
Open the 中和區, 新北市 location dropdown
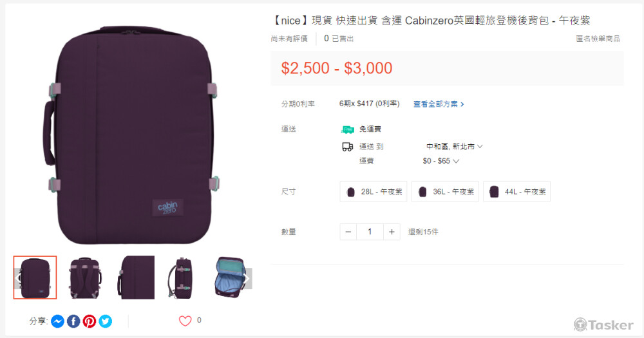(x=454, y=146)
